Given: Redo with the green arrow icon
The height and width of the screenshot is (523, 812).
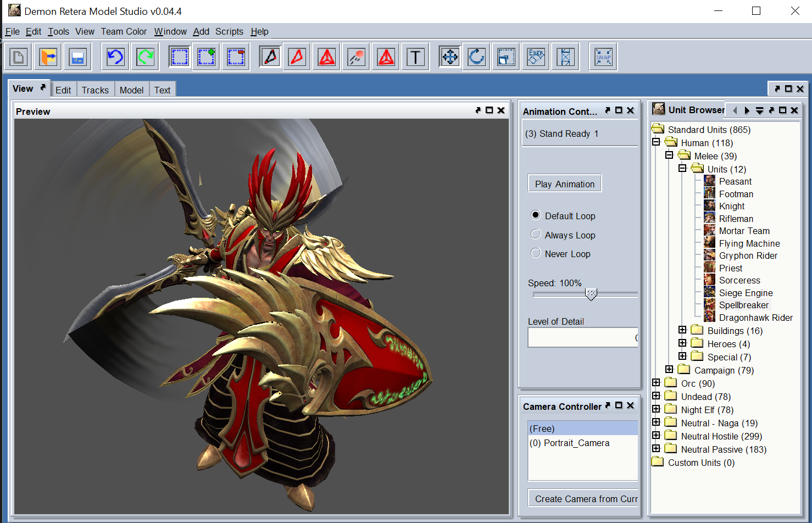Looking at the screenshot, I should coord(145,57).
